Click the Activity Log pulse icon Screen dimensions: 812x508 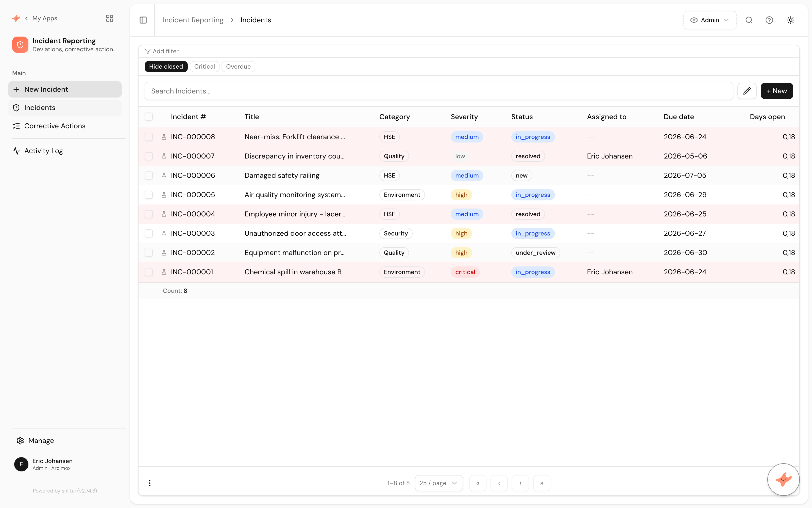coord(16,151)
